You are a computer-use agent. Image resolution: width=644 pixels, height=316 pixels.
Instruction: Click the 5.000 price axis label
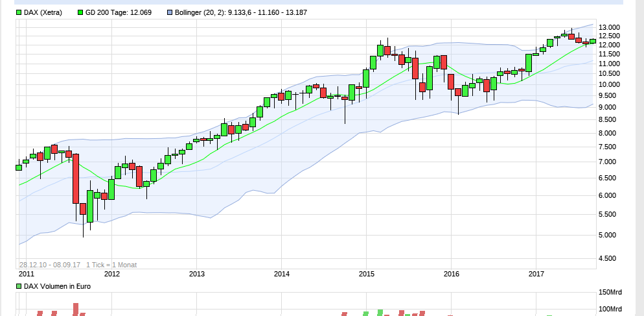(609, 236)
